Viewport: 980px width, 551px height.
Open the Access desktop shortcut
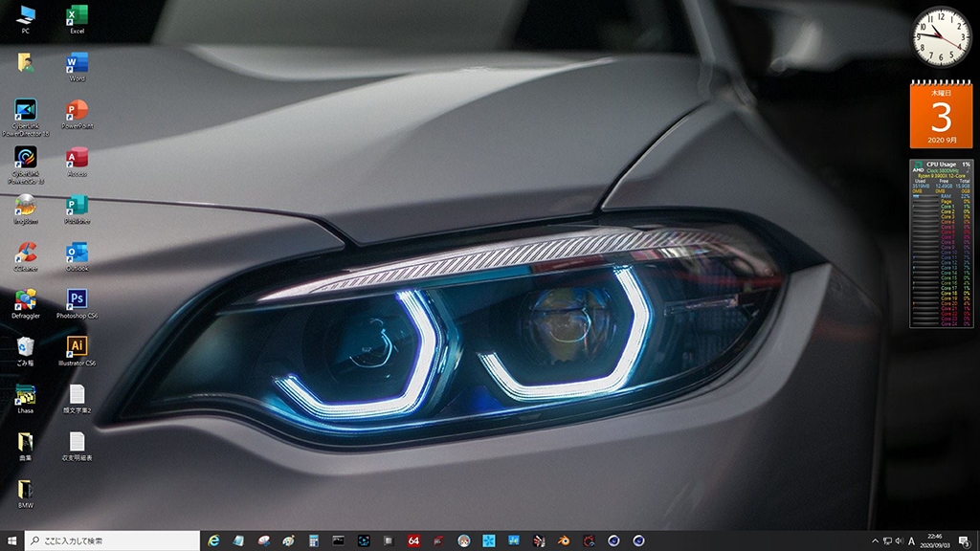pos(77,162)
